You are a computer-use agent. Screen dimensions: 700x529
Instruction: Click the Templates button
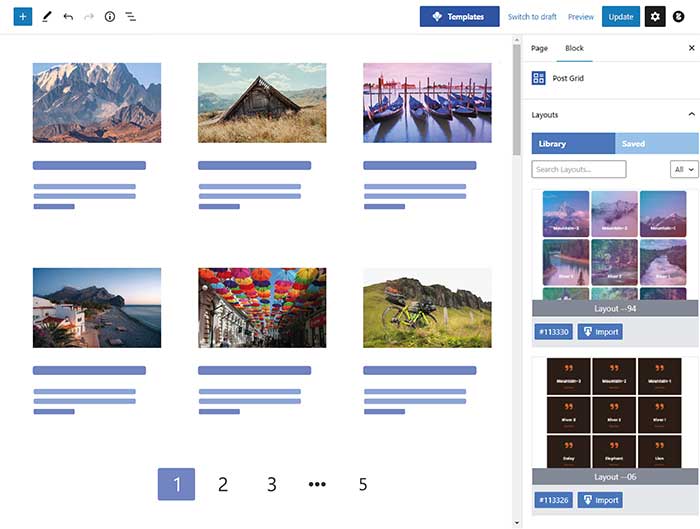[459, 17]
